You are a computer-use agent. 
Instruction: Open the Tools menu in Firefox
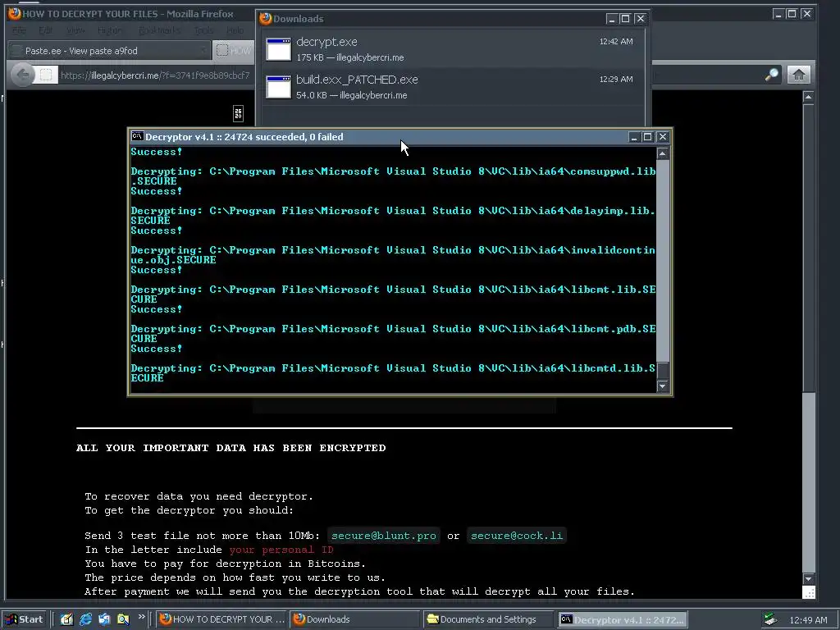pyautogui.click(x=203, y=30)
